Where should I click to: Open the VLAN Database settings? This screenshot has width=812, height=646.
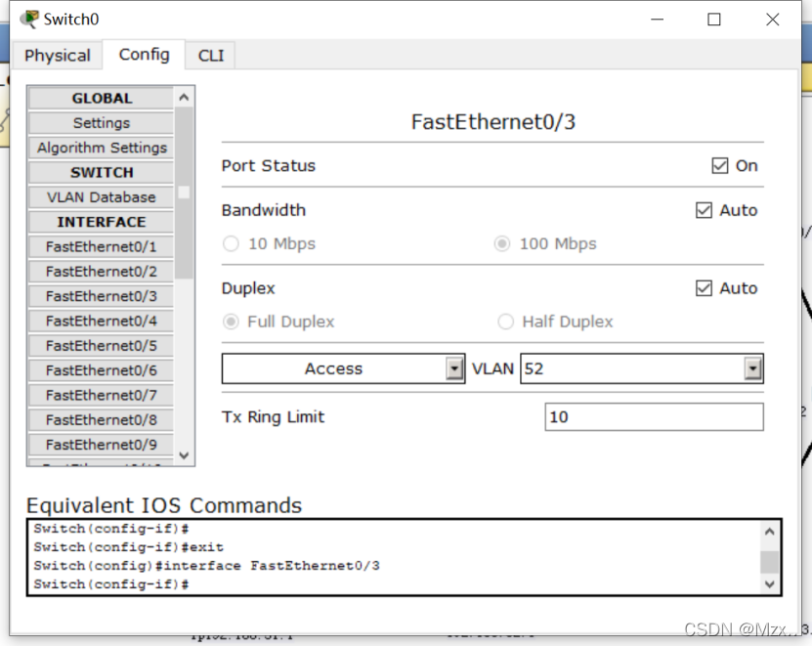(102, 197)
